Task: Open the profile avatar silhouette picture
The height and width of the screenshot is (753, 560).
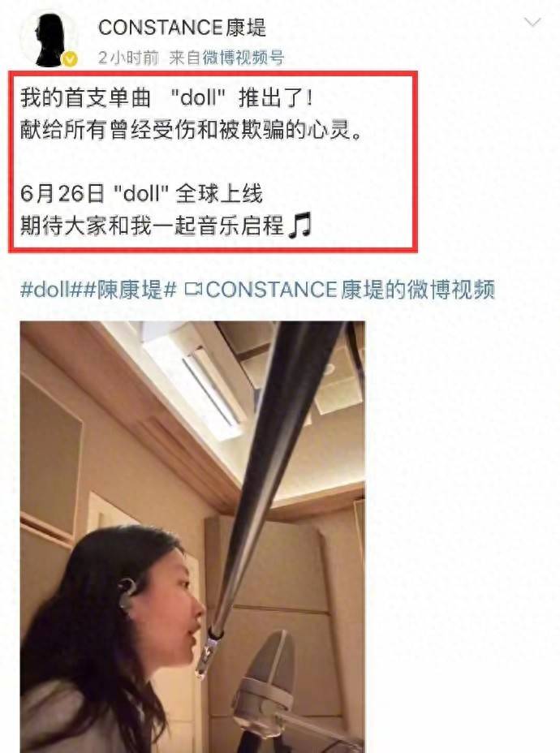Action: point(49,40)
